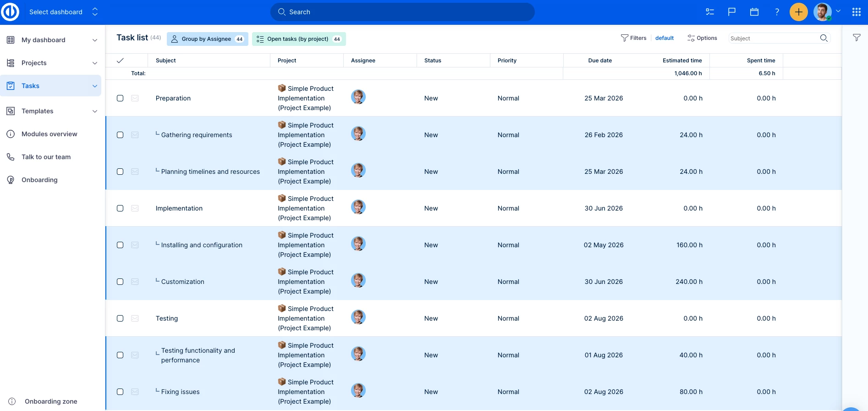
Task: Open the Options button
Action: [x=702, y=38]
